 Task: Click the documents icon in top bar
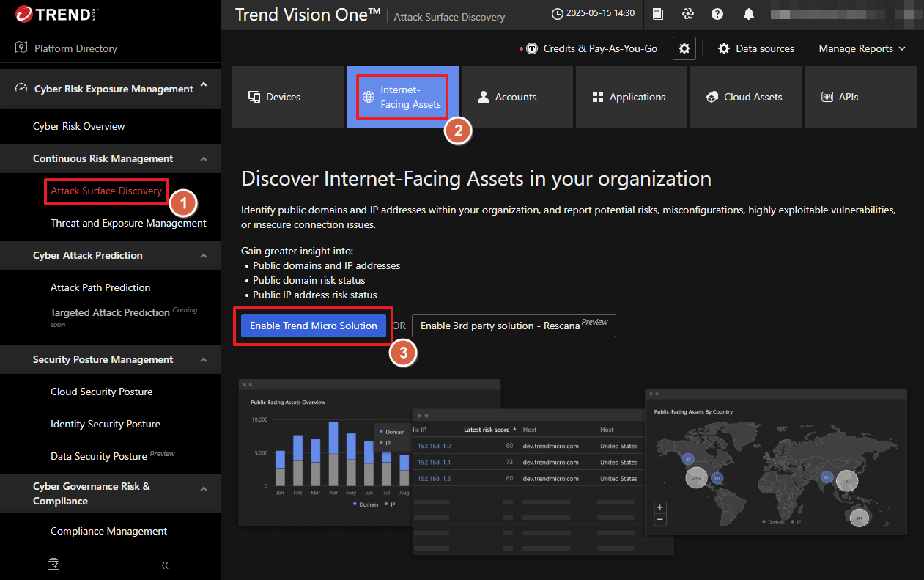[658, 14]
